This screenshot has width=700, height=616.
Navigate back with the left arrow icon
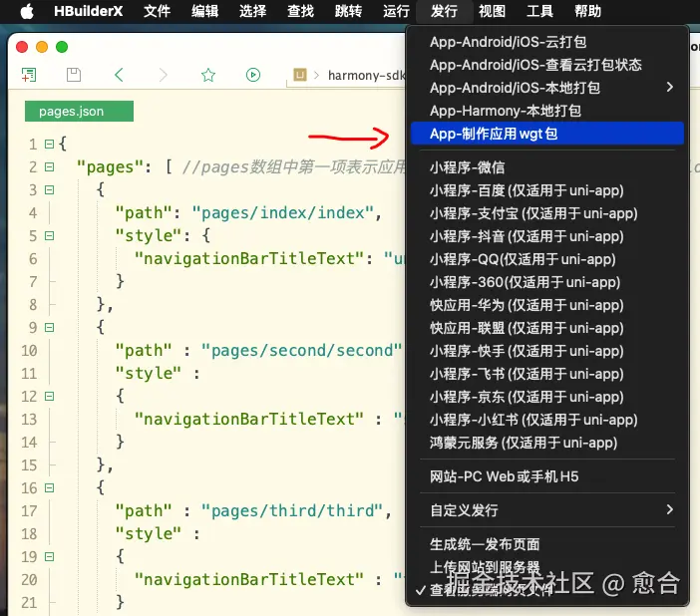(x=119, y=75)
